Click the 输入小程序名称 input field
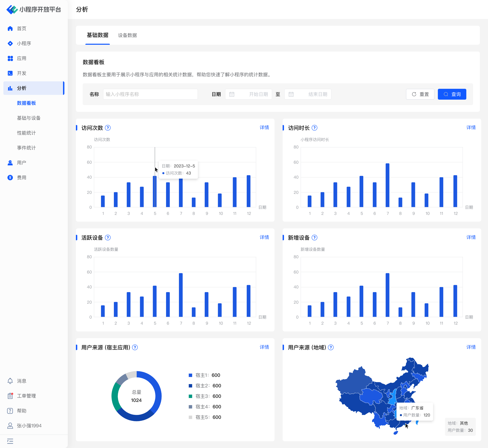 pos(150,94)
